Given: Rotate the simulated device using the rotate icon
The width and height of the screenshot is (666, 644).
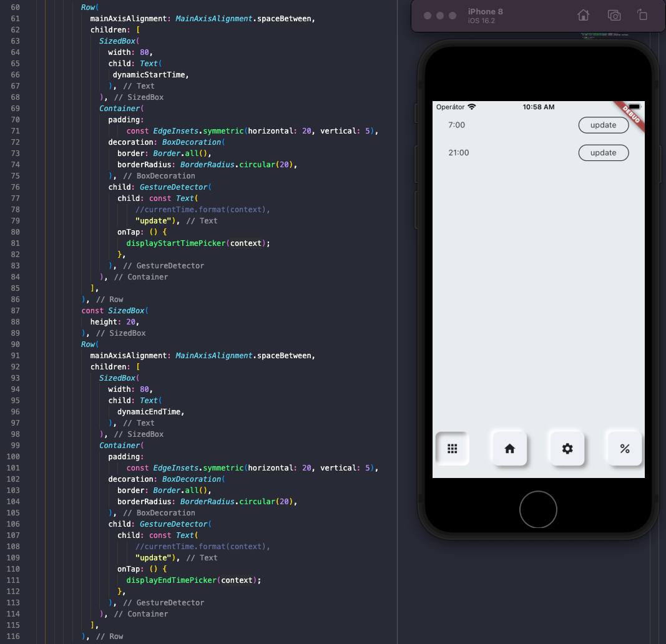Looking at the screenshot, I should [x=643, y=15].
